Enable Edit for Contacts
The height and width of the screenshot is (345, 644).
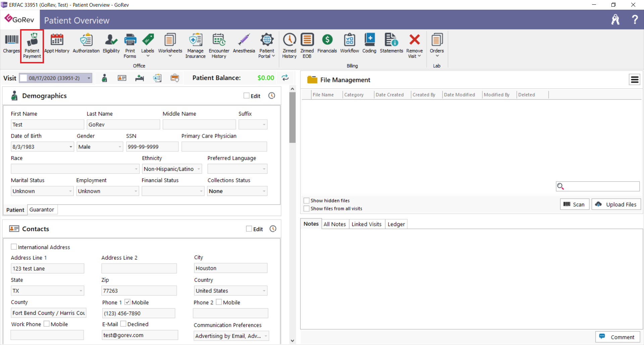point(249,229)
